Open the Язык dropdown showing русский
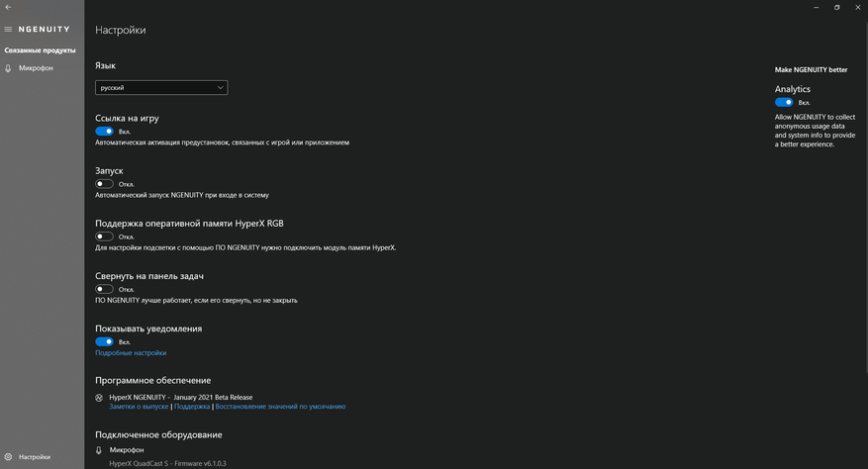Image resolution: width=868 pixels, height=469 pixels. [161, 87]
